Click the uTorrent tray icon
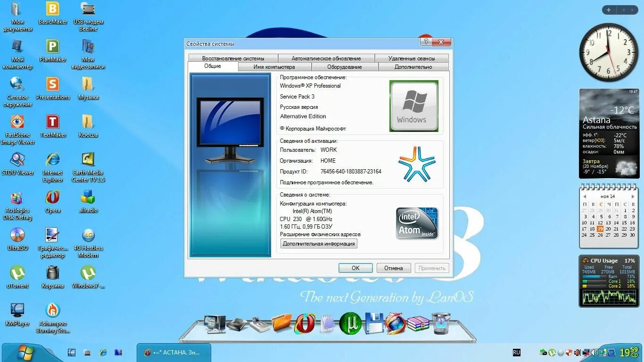This screenshot has height=362, width=644. [552, 353]
